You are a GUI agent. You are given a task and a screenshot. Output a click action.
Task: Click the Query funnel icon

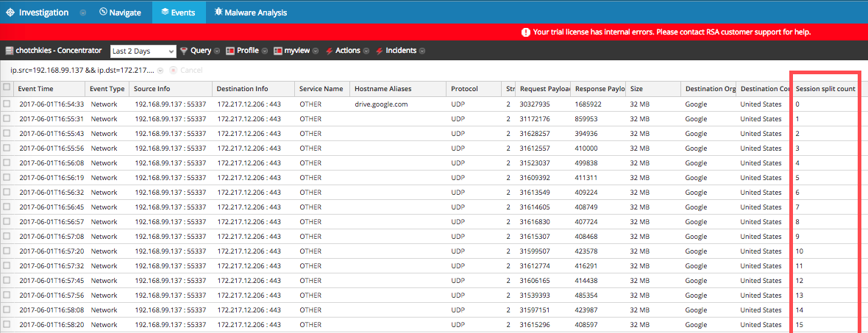click(x=184, y=51)
